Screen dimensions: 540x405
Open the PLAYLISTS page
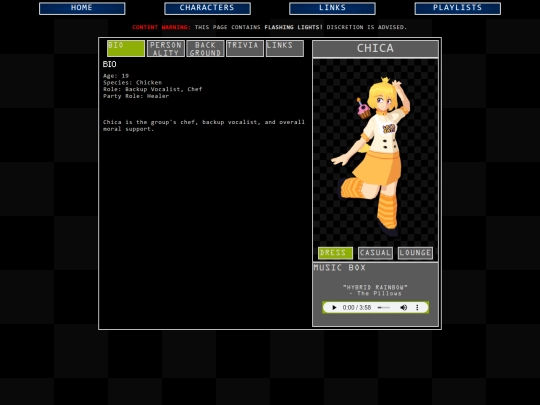(x=457, y=8)
